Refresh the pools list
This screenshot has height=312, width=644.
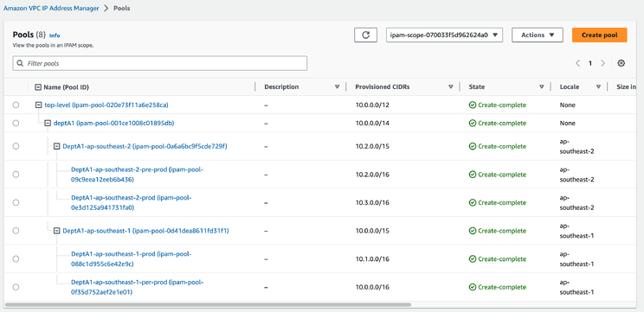(365, 35)
